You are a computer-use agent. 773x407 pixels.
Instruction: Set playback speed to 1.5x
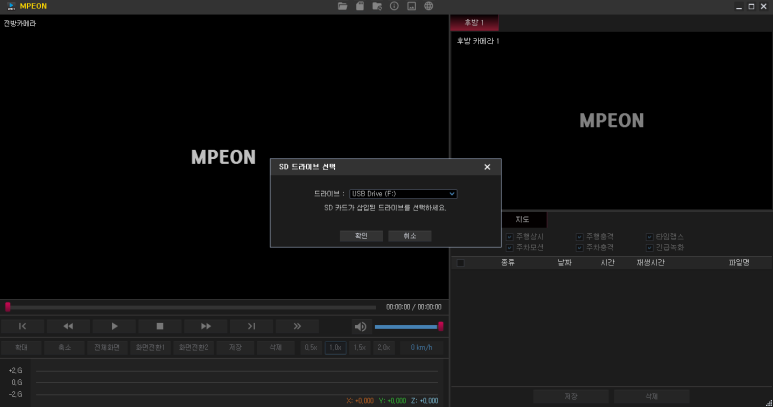pos(360,348)
